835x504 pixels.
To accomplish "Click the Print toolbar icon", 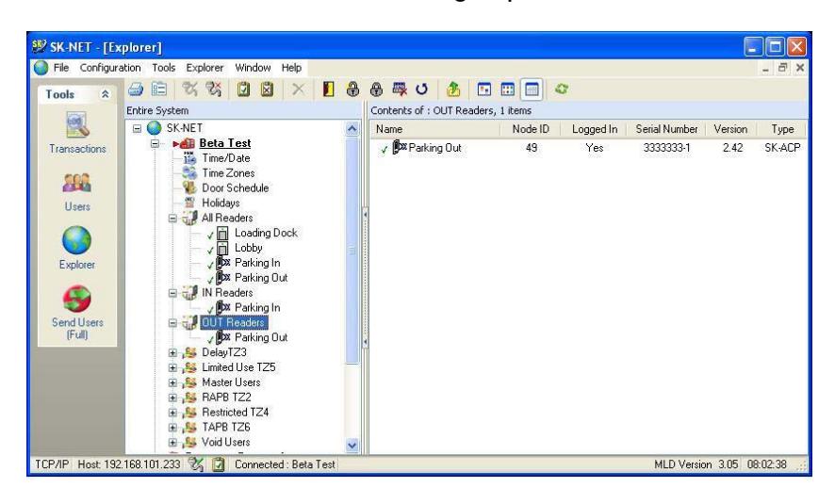I will tap(136, 89).
